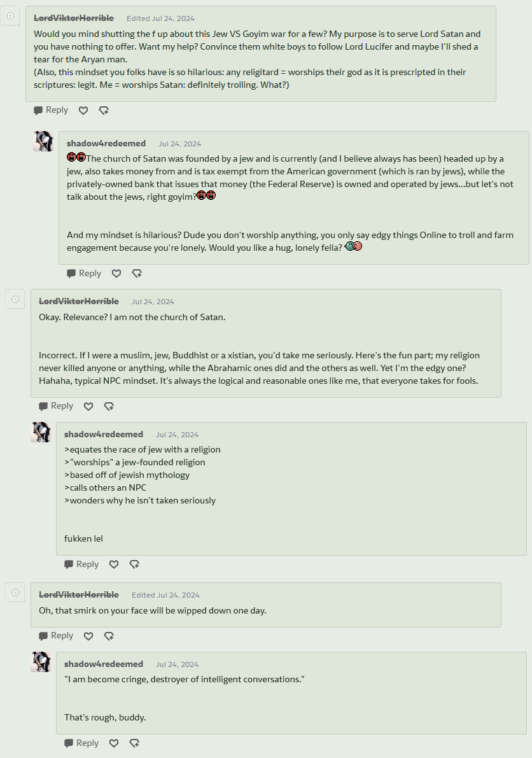Like the "Okay. Relevance?" comment with the heart icon
Screen dimensions: 532x758
[x=88, y=406]
